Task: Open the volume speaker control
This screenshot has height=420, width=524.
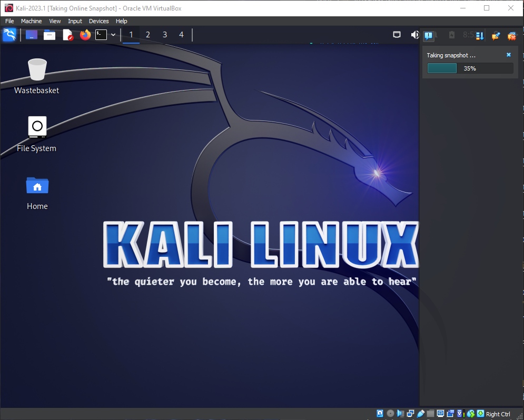Action: (x=414, y=35)
